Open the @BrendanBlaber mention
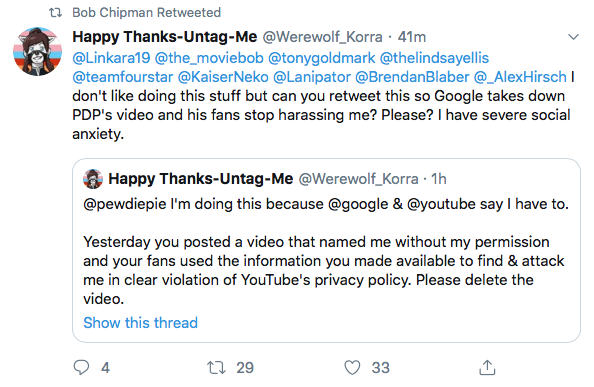The image size is (594, 387). click(x=412, y=77)
